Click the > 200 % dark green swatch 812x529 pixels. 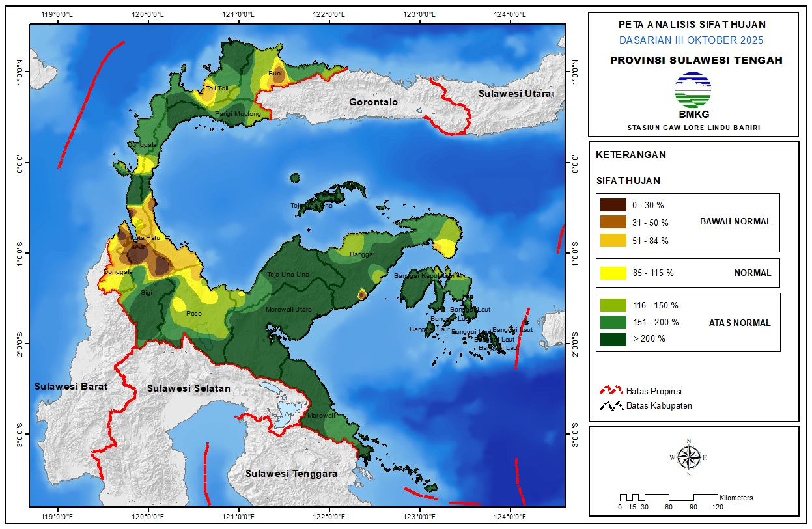(613, 338)
